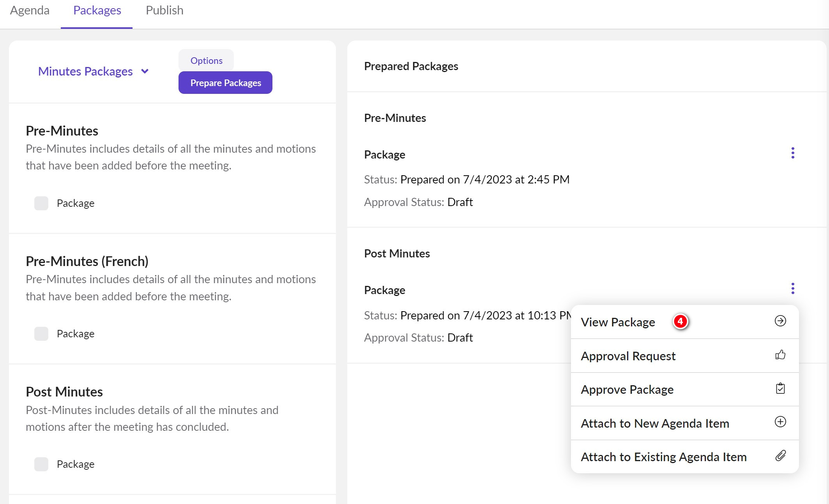
Task: Click the plus circle icon for new agenda item
Action: [780, 422]
